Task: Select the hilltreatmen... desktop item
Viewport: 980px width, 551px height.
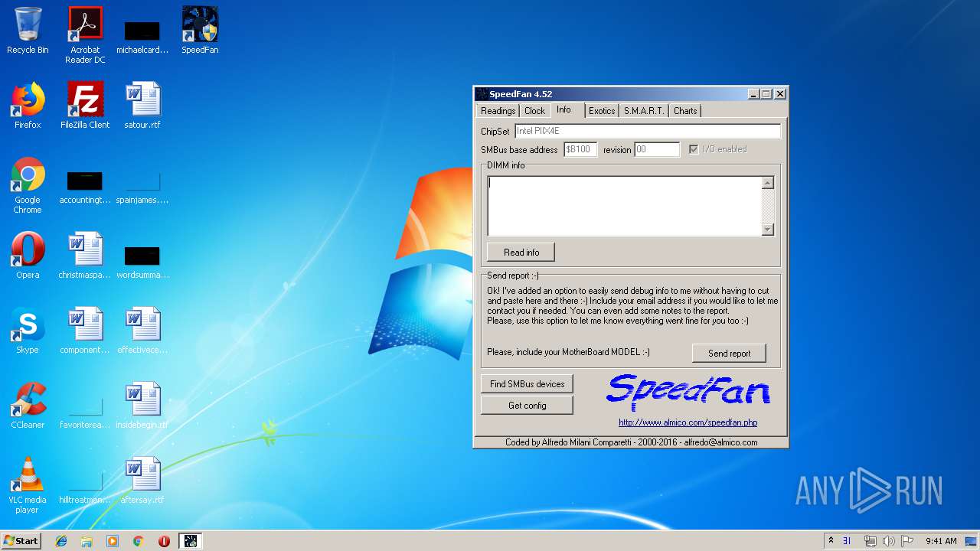Action: [85, 487]
